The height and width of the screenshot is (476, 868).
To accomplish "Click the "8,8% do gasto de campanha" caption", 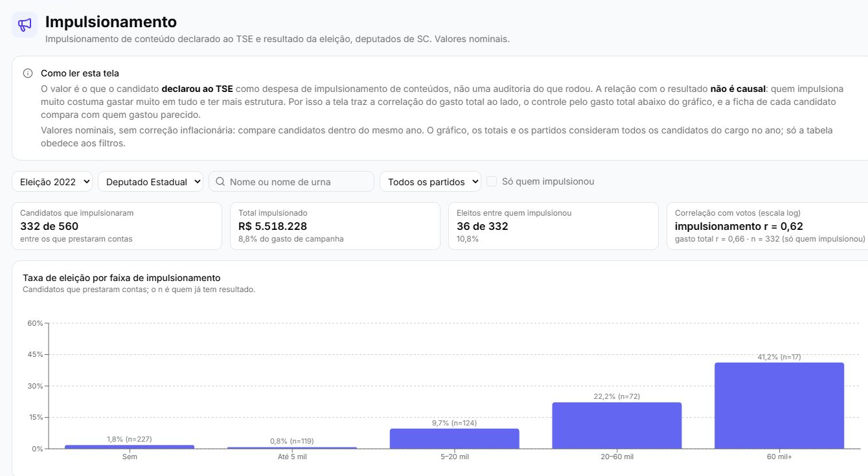I will [291, 239].
